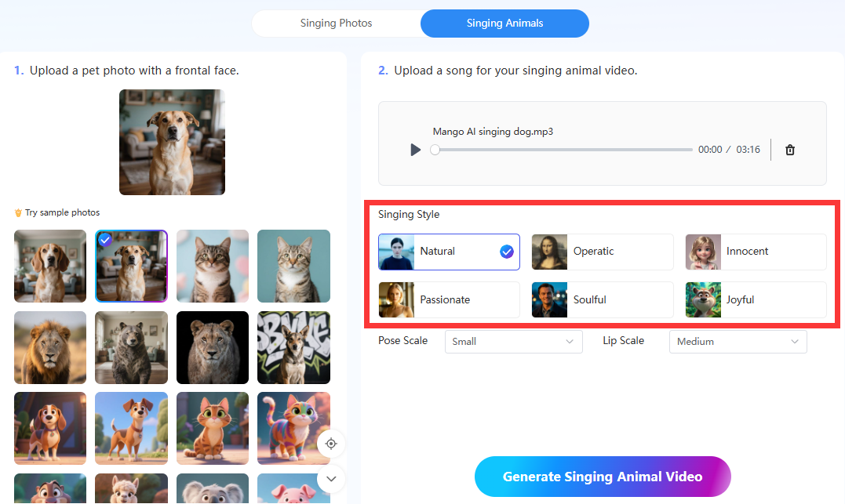The image size is (845, 504).
Task: Expand the Lip Scale dropdown
Action: [x=738, y=342]
